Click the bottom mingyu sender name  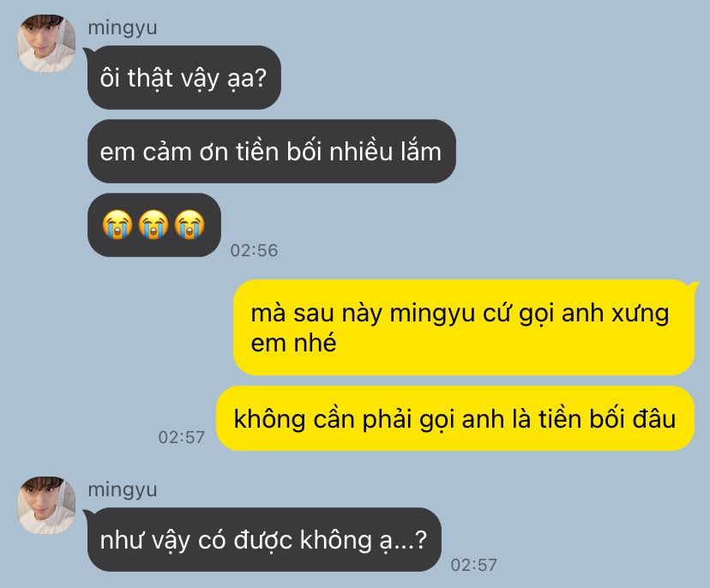click(123, 489)
